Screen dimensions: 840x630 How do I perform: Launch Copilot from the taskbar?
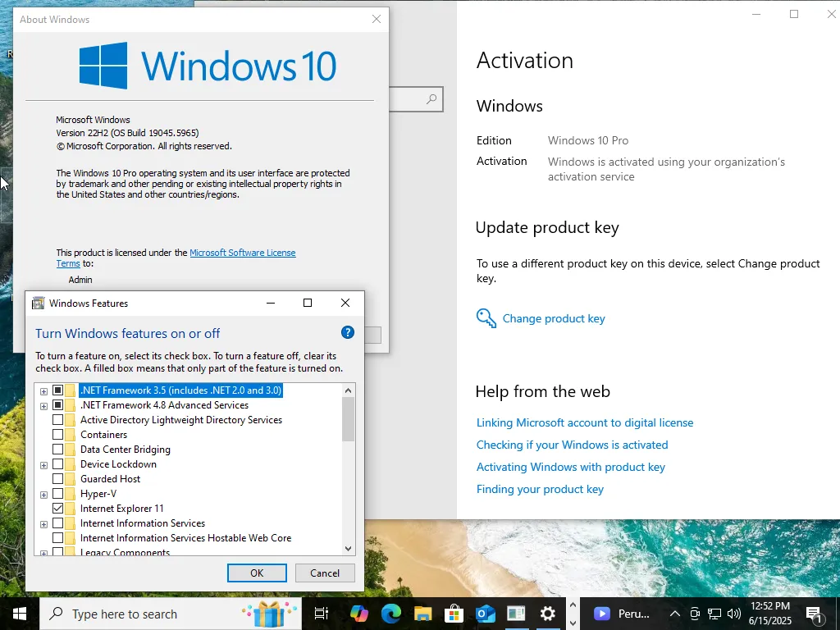[359, 614]
